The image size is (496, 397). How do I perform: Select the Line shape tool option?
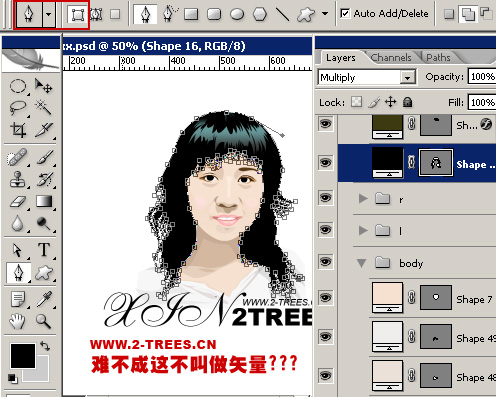283,14
